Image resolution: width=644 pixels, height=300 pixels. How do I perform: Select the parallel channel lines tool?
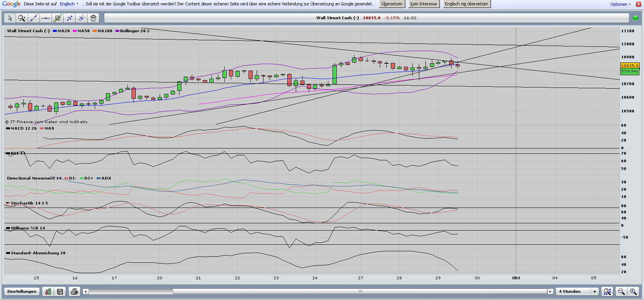[x=81, y=18]
